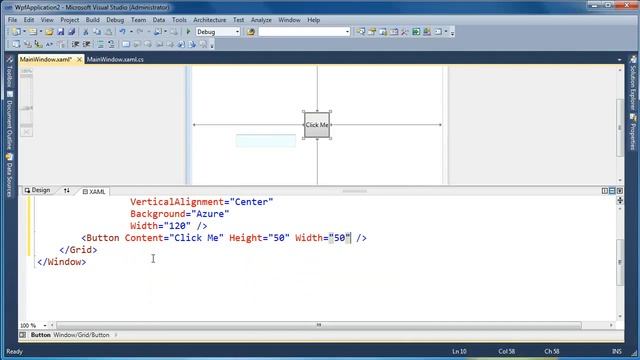This screenshot has width=640, height=360.
Task: Open the File menu
Action: coord(12,20)
